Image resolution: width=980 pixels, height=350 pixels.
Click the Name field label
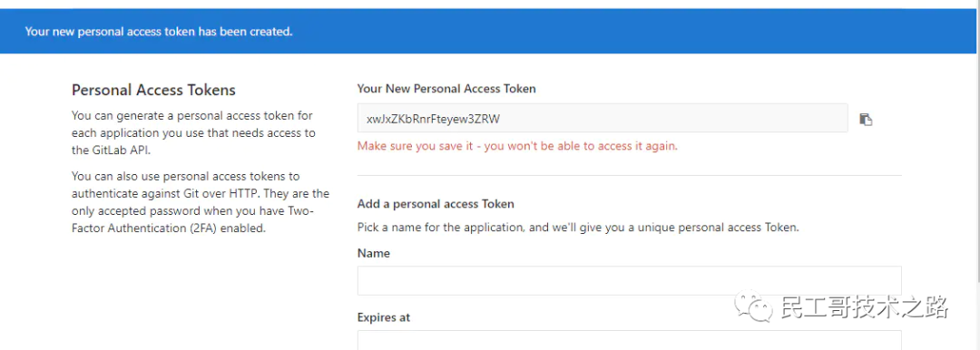(x=374, y=253)
